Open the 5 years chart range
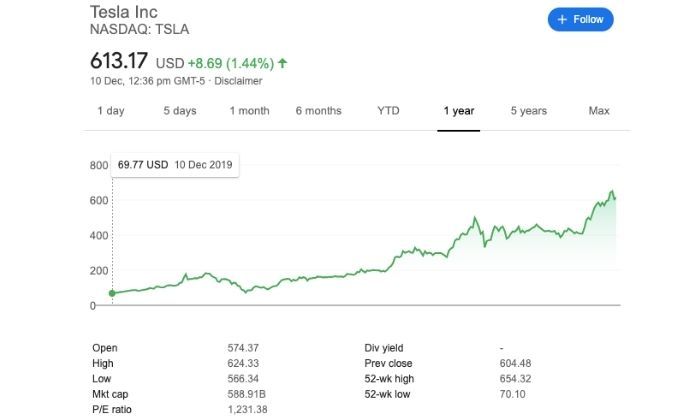 pos(528,111)
